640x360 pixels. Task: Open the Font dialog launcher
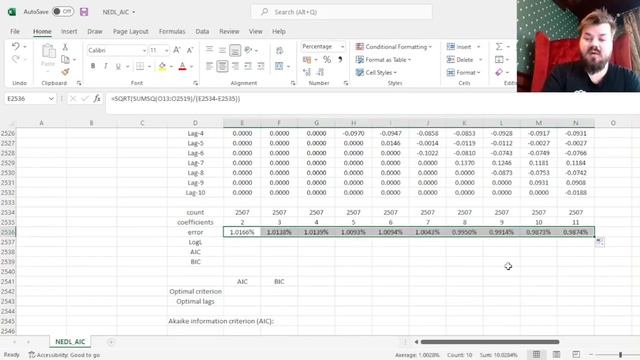coord(196,83)
